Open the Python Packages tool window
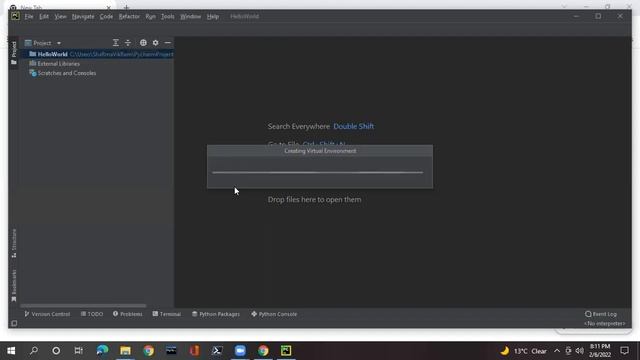 (x=216, y=314)
